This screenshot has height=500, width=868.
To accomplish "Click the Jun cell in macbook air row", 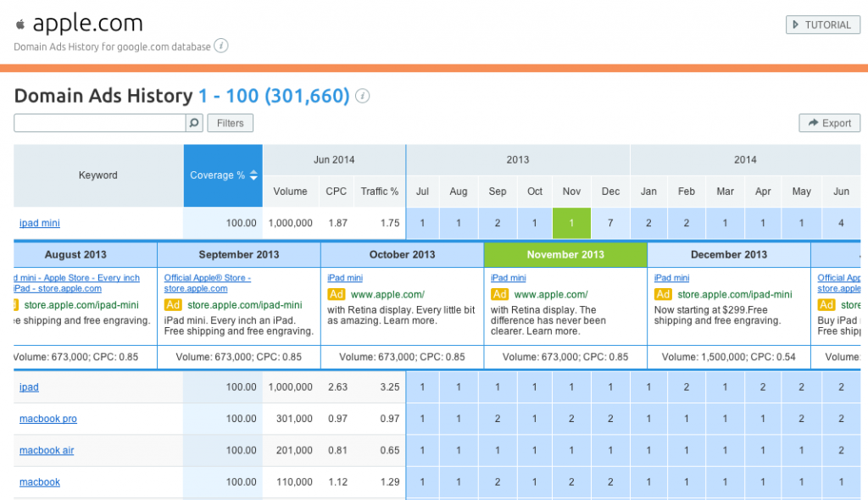I will [842, 451].
